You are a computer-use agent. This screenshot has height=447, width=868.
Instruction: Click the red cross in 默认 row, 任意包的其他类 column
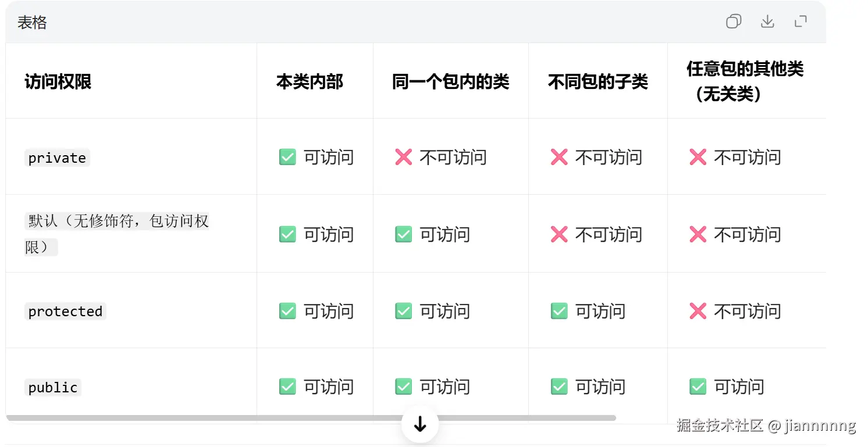coord(697,234)
